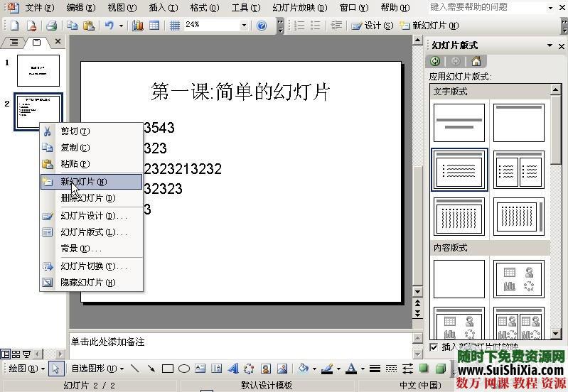
Task: Select the Arrow drawing tool
Action: pyautogui.click(x=151, y=369)
